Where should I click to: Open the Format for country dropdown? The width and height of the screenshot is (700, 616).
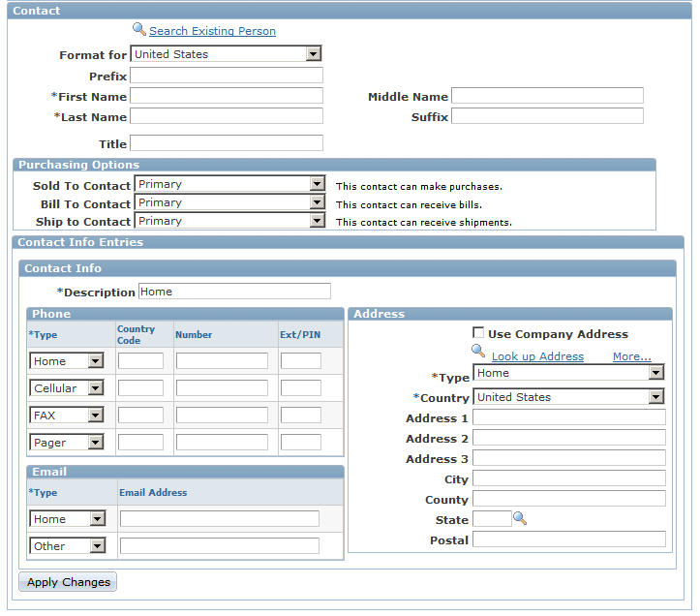[x=226, y=54]
